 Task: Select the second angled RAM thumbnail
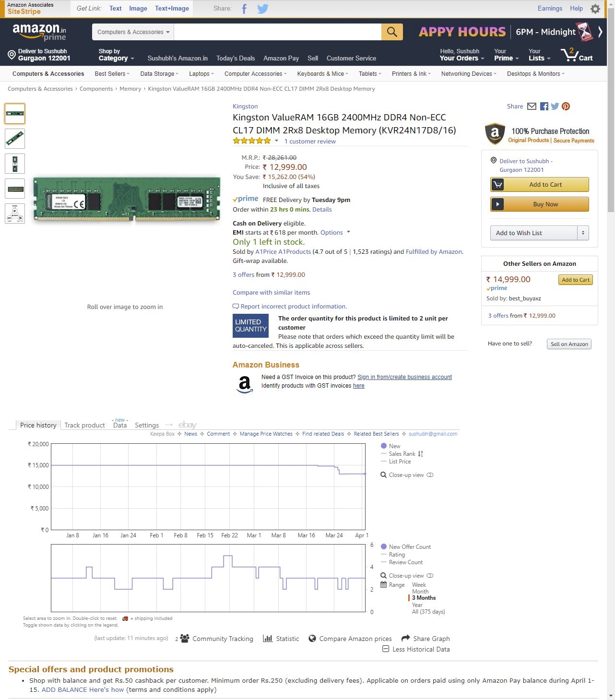[15, 139]
